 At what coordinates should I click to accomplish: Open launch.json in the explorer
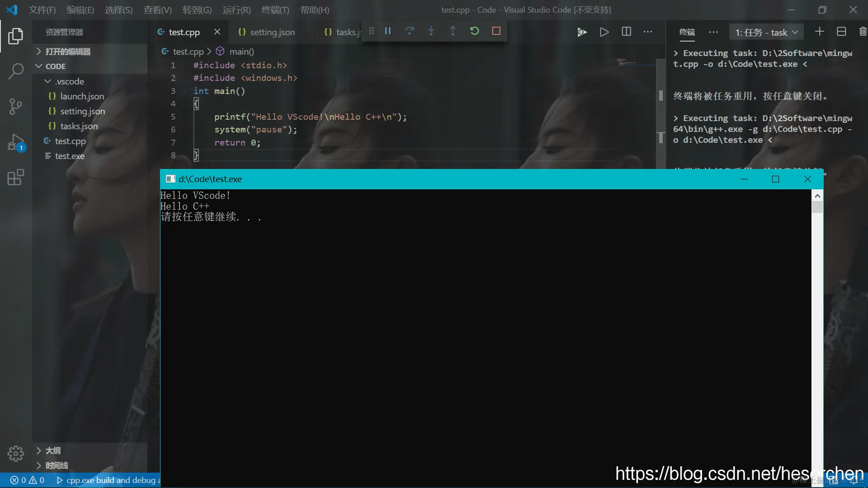[82, 96]
